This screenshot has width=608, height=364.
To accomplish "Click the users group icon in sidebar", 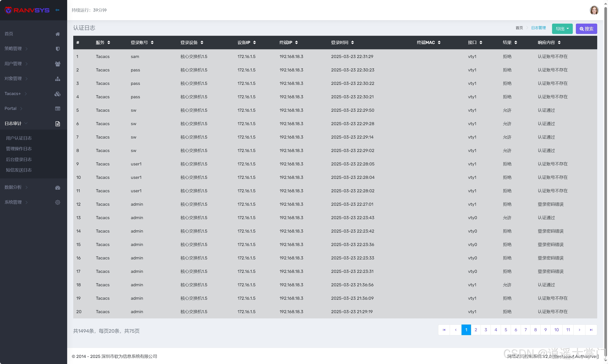I will (x=58, y=64).
